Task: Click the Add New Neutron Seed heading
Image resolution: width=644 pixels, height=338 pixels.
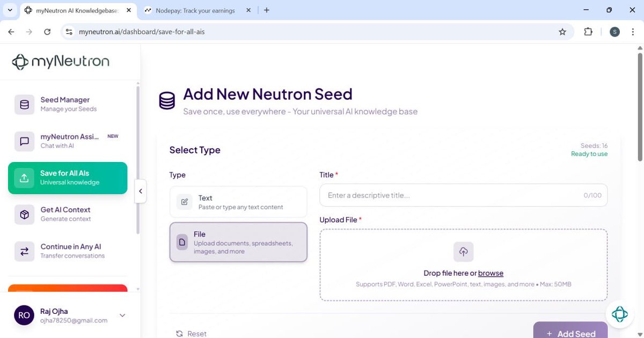Action: click(x=268, y=94)
